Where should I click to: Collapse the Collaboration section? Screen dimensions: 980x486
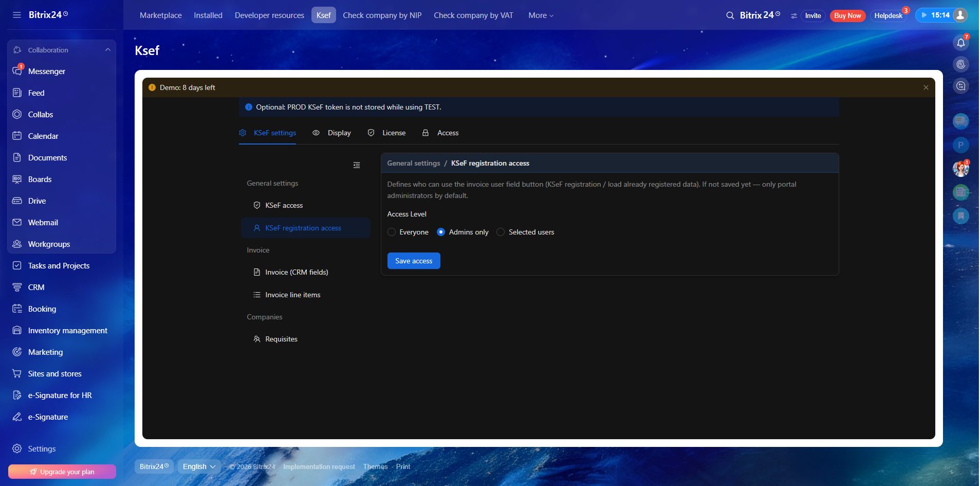click(x=107, y=50)
